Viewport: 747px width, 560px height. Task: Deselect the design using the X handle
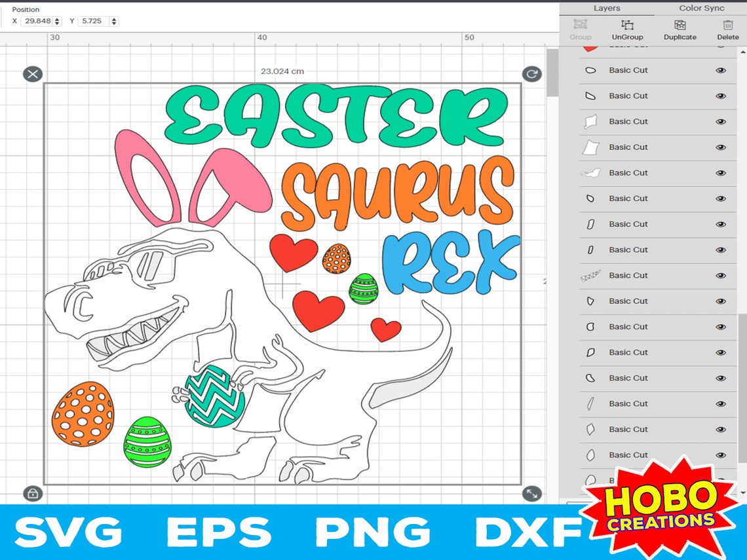(33, 74)
